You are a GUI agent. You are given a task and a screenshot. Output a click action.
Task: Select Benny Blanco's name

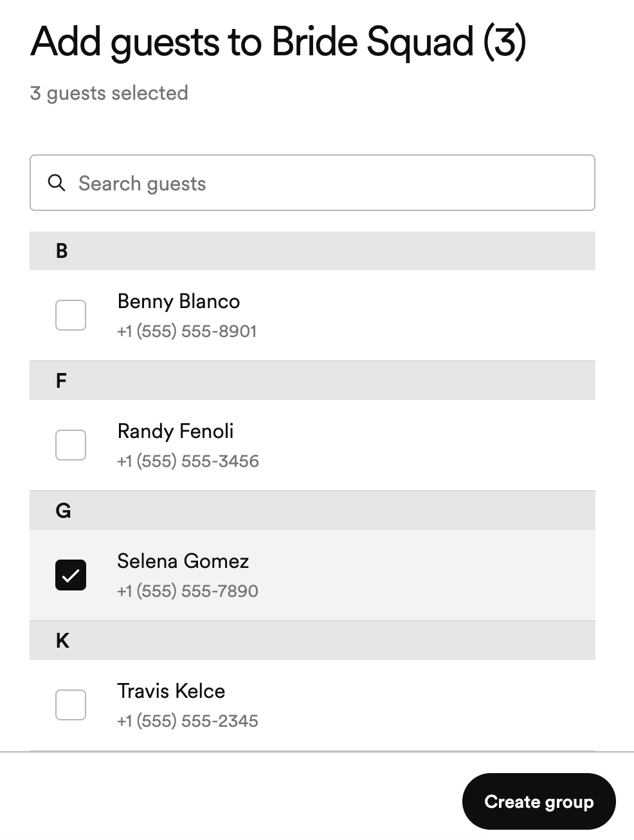pos(178,301)
